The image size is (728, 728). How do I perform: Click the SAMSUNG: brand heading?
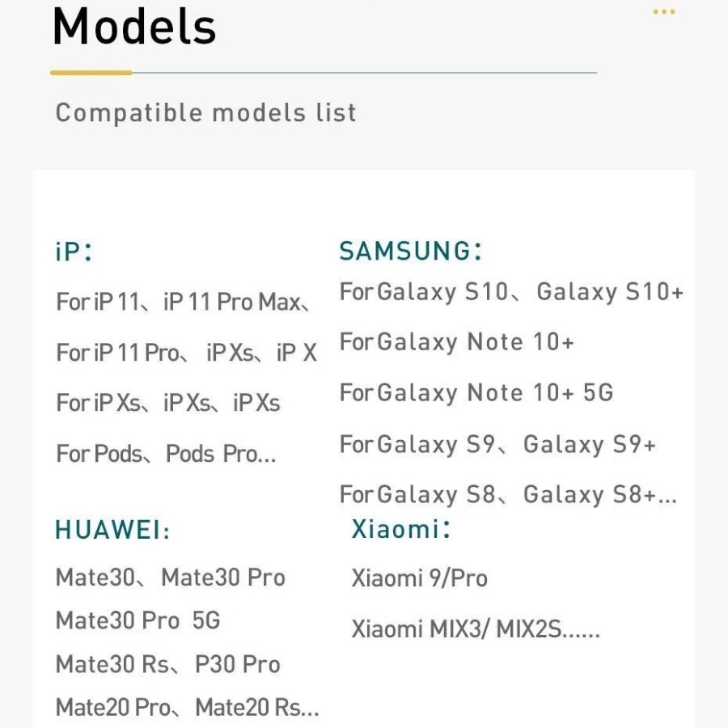411,251
